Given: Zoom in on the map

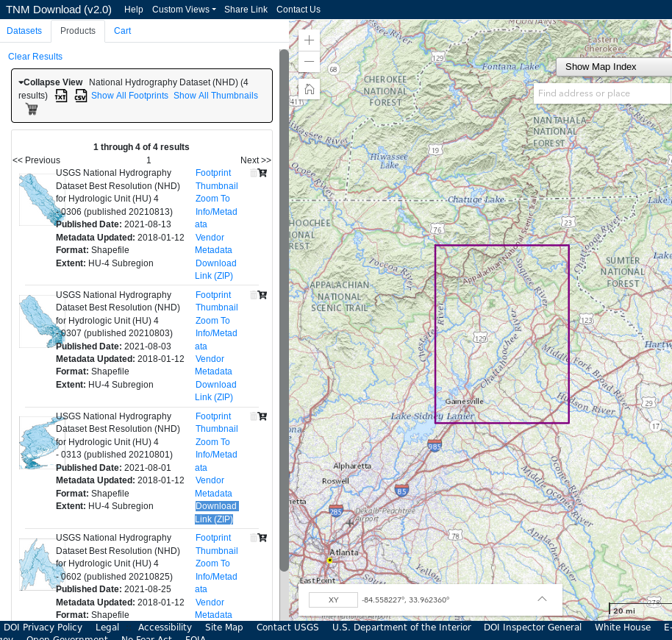Looking at the screenshot, I should click(310, 40).
